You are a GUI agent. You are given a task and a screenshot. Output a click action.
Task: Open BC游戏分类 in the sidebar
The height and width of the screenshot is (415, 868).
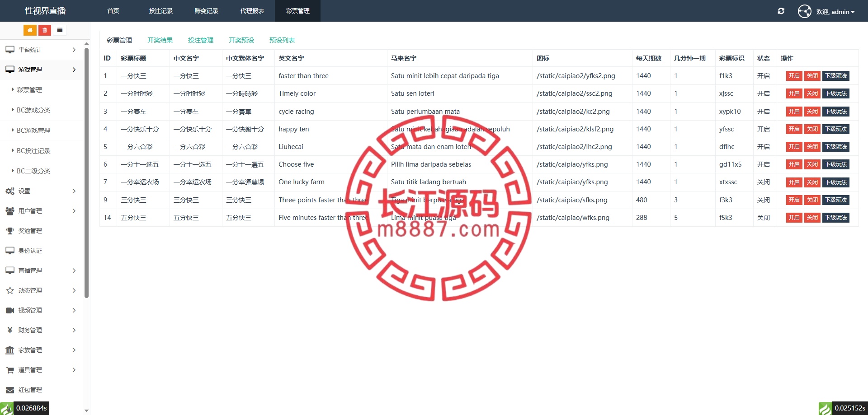coord(33,110)
